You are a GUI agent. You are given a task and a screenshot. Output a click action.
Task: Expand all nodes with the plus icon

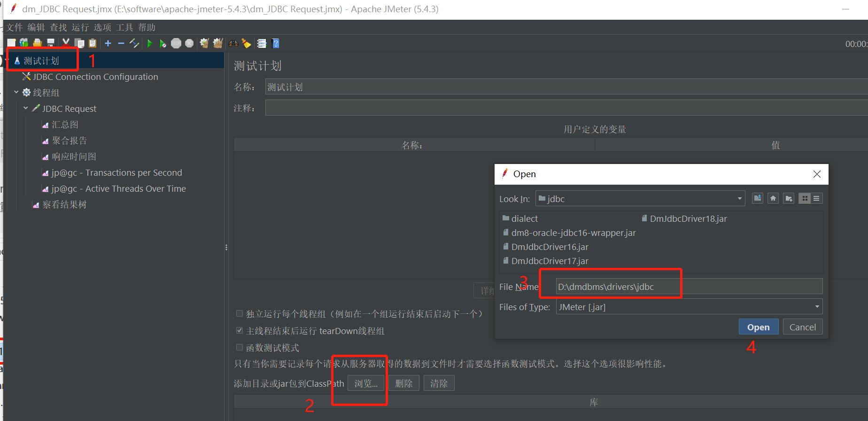click(x=108, y=43)
